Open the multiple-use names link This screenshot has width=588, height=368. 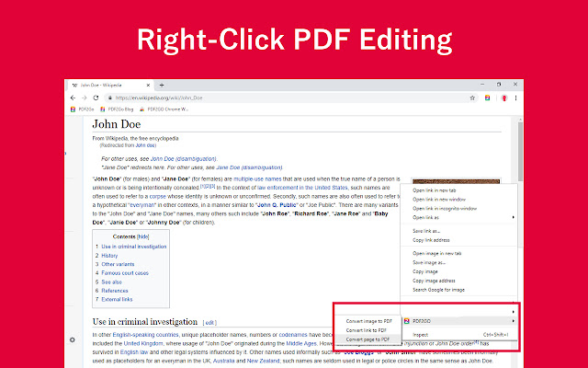pyautogui.click(x=257, y=179)
